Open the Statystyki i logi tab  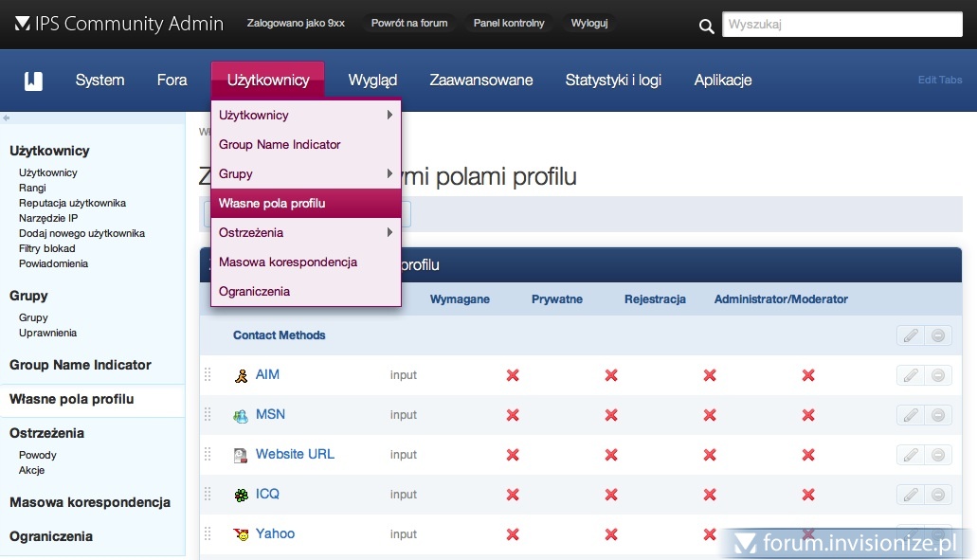(x=613, y=81)
